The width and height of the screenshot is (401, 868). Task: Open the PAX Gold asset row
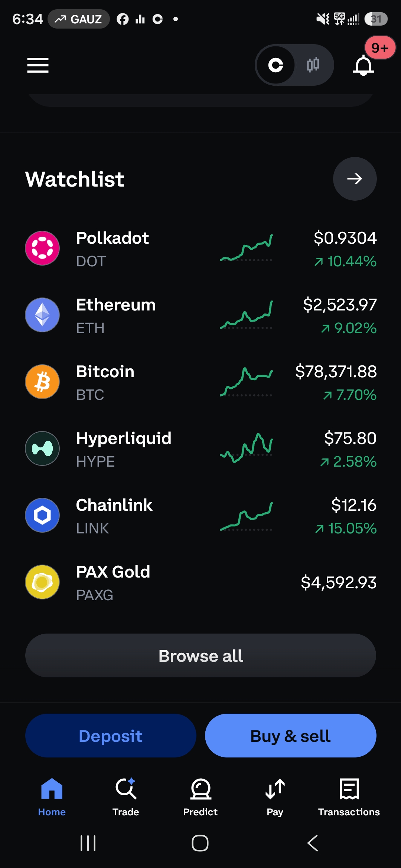pyautogui.click(x=200, y=582)
